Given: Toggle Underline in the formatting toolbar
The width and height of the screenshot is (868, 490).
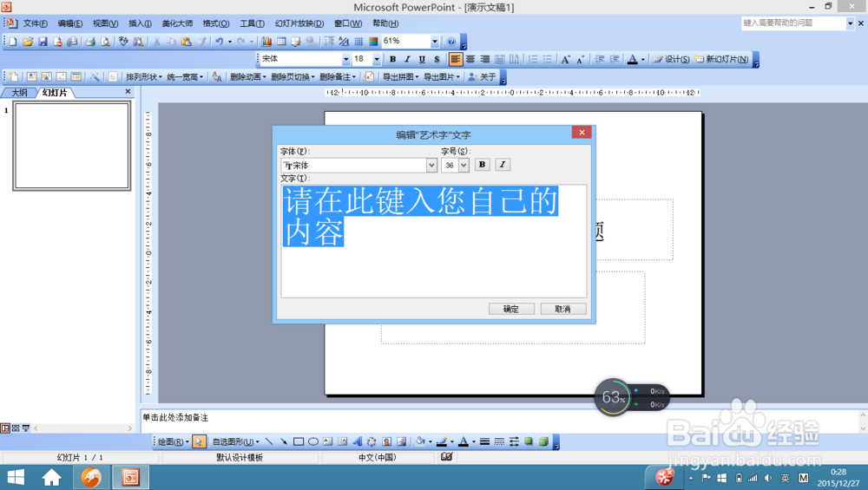Looking at the screenshot, I should click(422, 59).
